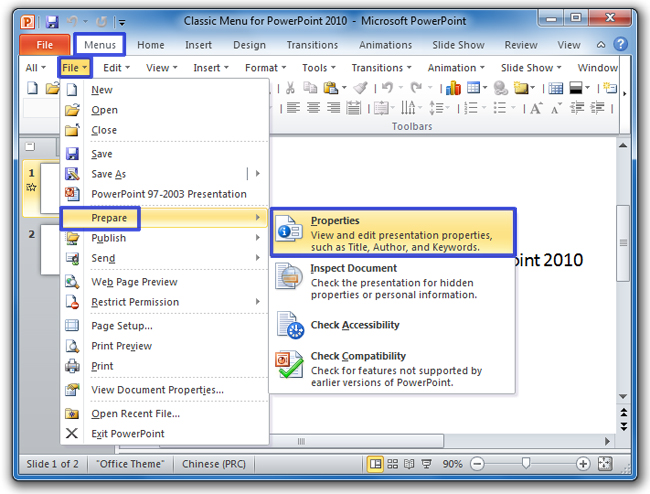Image resolution: width=650 pixels, height=494 pixels.
Task: Choose Check Accessibility in Prepare submenu
Action: point(393,325)
